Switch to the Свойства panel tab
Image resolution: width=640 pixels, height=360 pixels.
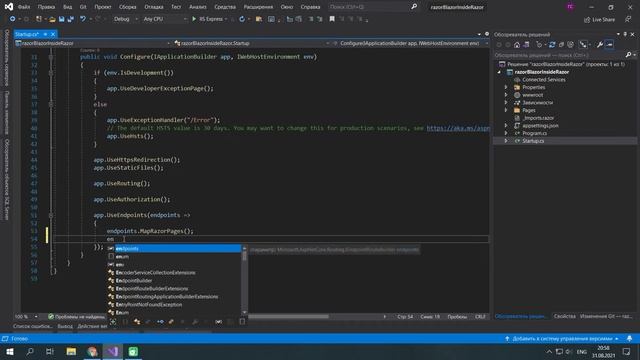(564, 316)
